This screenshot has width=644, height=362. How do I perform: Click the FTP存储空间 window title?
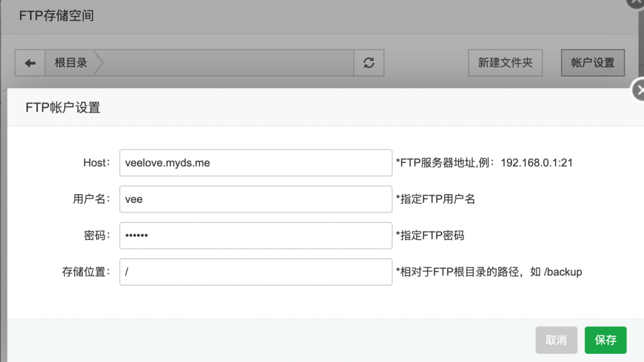click(56, 16)
